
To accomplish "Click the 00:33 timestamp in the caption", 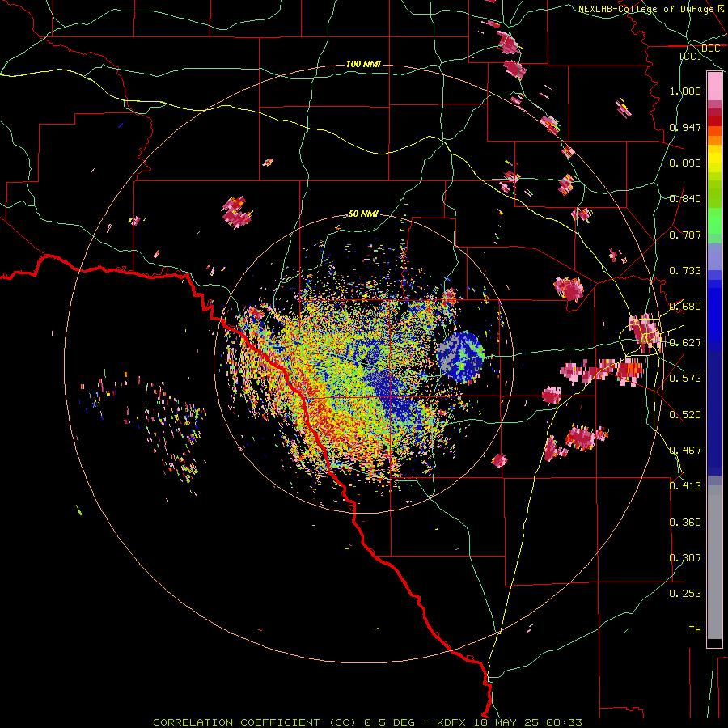I will [x=564, y=722].
